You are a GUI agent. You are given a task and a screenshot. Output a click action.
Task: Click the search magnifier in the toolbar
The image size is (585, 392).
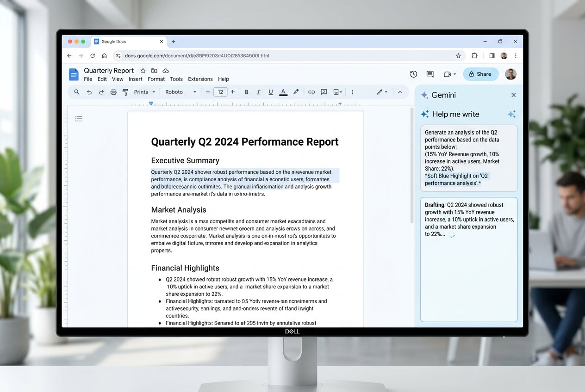(77, 92)
